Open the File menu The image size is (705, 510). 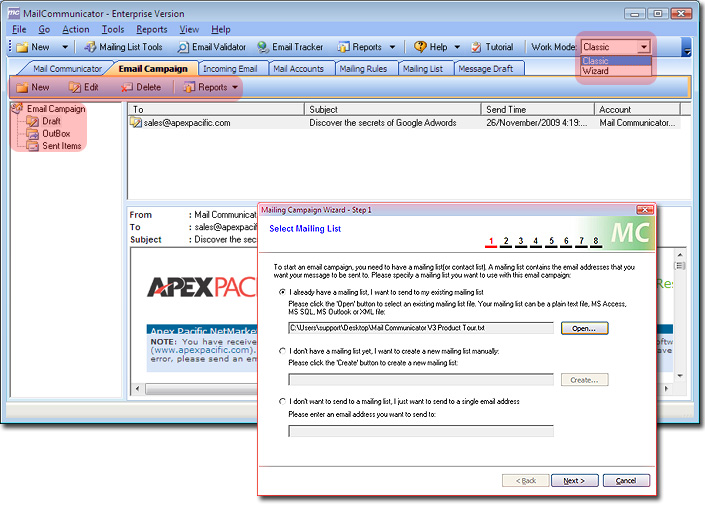point(19,29)
